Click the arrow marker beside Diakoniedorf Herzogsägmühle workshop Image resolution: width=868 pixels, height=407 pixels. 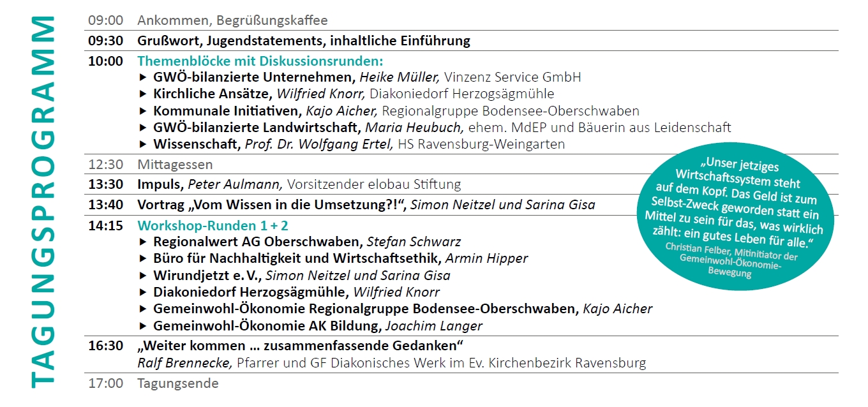[x=142, y=293]
